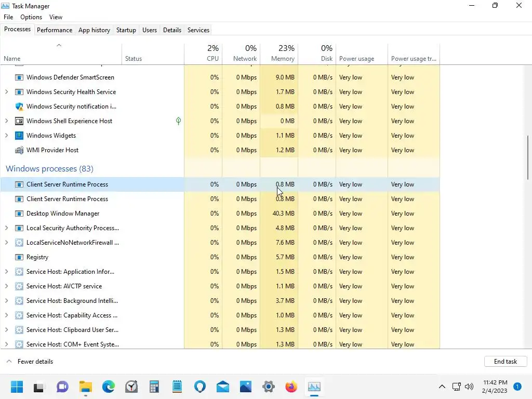Open the View menu
Screen dimensions: 532x399
pyautogui.click(x=56, y=17)
